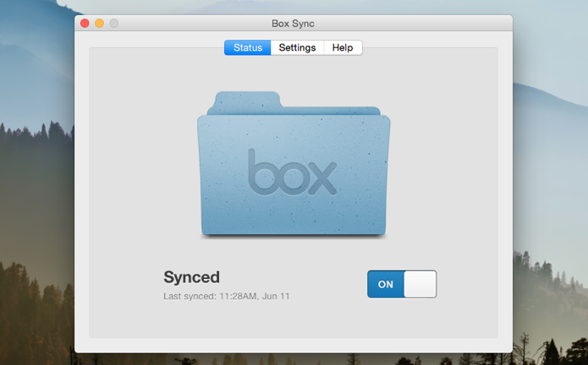Click the blue Box folder icon
Screen dimensions: 588x365
tap(294, 164)
